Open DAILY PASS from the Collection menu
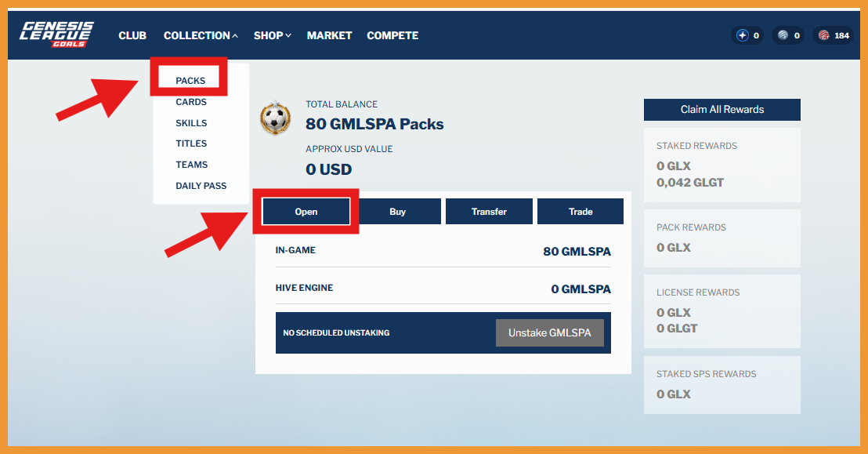The width and height of the screenshot is (868, 454). click(201, 186)
